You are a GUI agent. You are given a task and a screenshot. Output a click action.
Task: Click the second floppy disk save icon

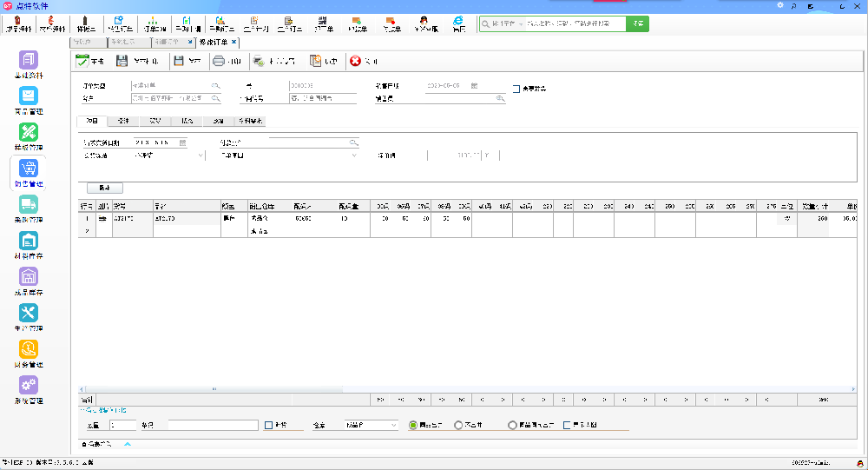[179, 61]
